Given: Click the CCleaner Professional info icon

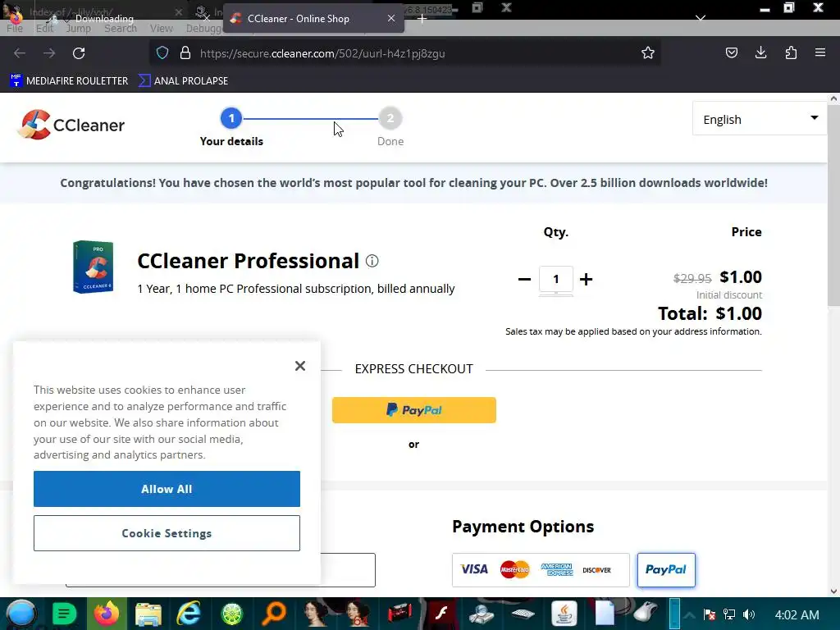Looking at the screenshot, I should coord(372,261).
